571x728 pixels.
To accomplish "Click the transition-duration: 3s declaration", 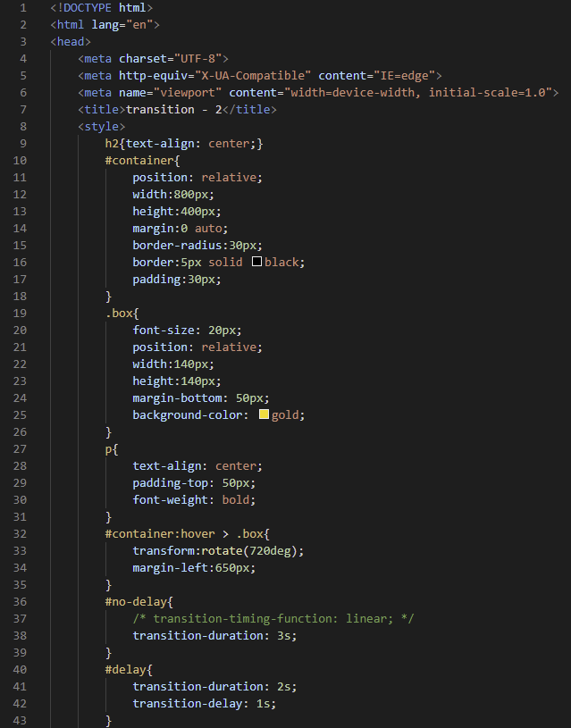I will click(214, 636).
